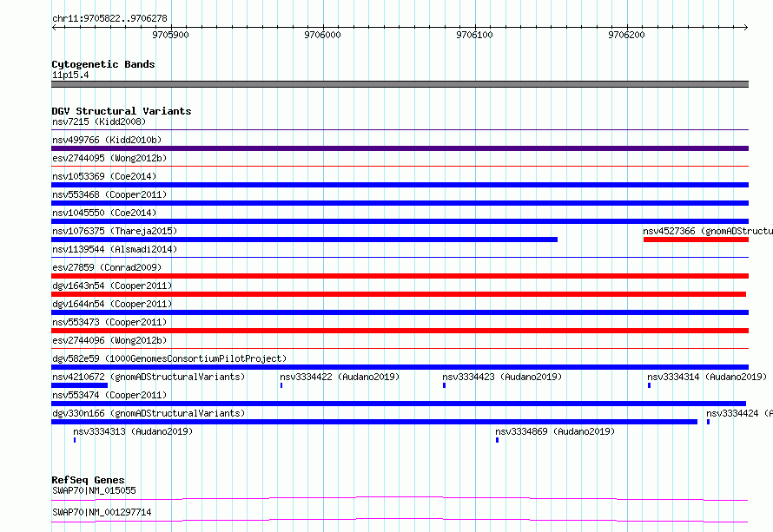Click the nsv3334314 (Audano2019) label

pos(707,377)
